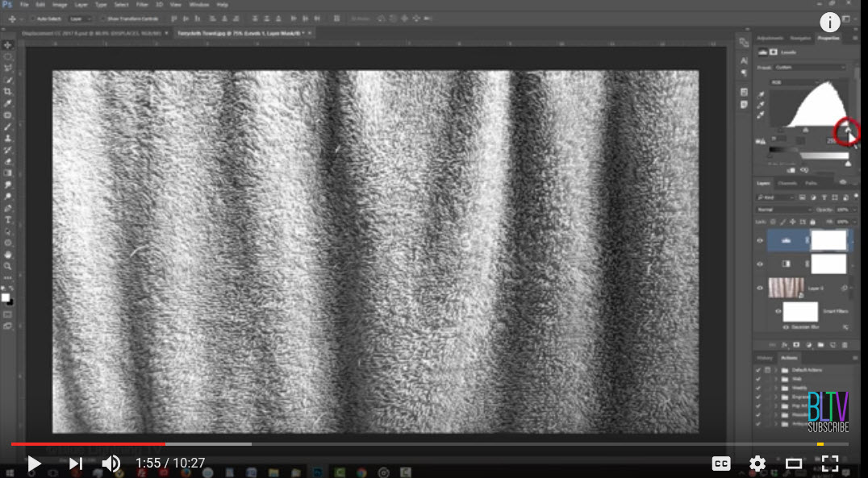Add a layer style via fx icon
868x478 pixels.
click(784, 345)
